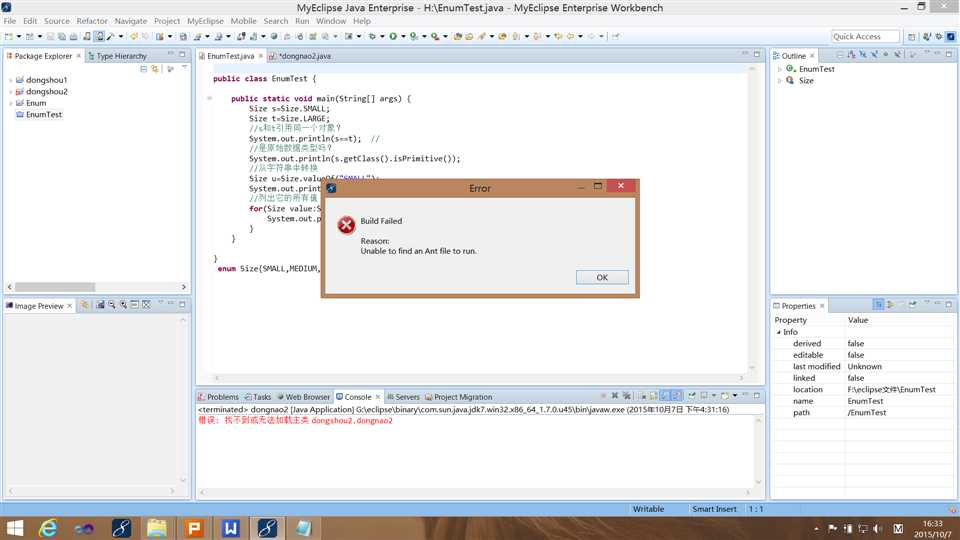The width and height of the screenshot is (960, 540).
Task: Click the Sort icon in Outline toolbar
Action: tap(851, 55)
